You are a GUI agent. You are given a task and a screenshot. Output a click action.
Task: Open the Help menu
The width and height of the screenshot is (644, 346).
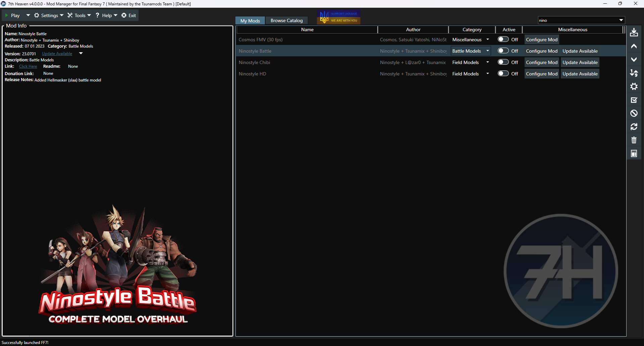pyautogui.click(x=107, y=15)
